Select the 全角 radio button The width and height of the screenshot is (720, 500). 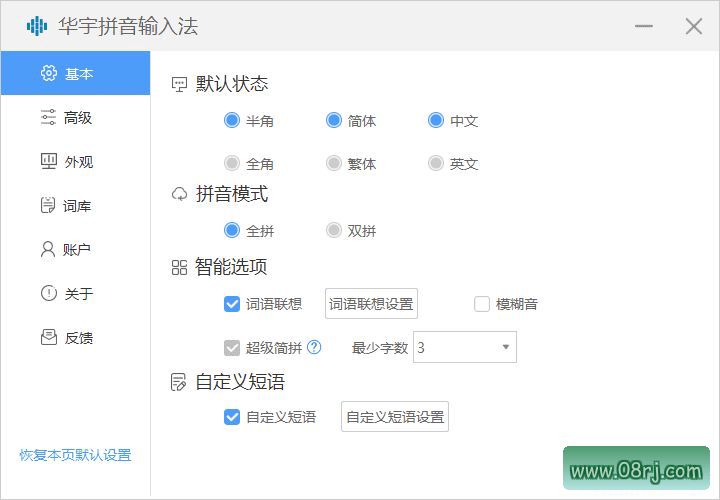pos(232,163)
